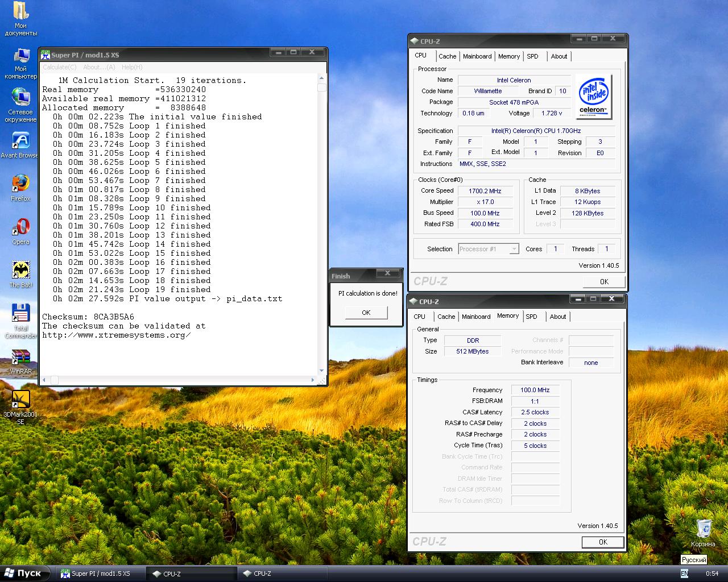The width and height of the screenshot is (728, 582).
Task: Switch to SPD tab in lower CPU-Z
Action: pos(531,317)
